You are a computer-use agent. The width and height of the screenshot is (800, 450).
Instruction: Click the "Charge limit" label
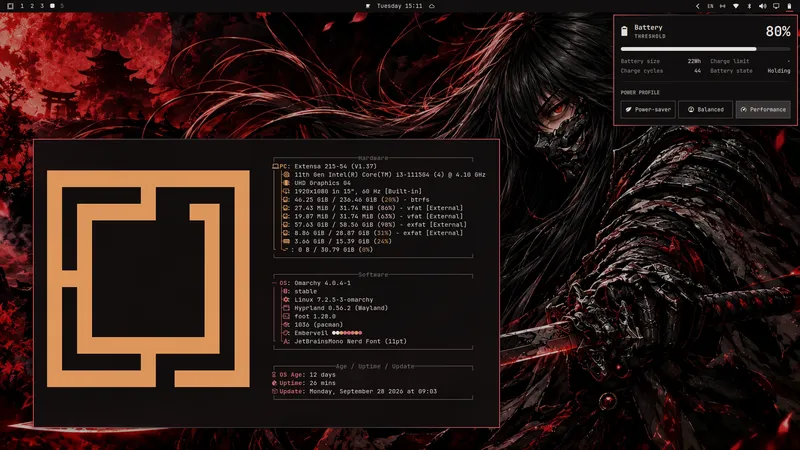(x=730, y=61)
